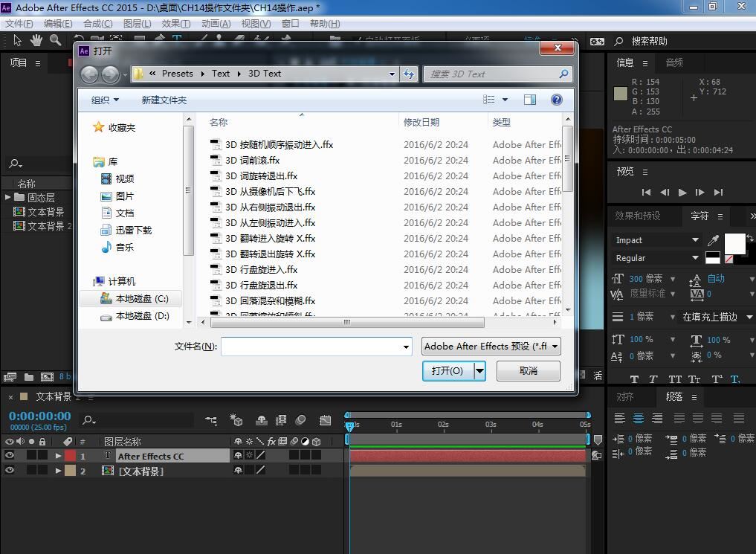Open the file type filter dropdown
The height and width of the screenshot is (554, 756).
click(491, 347)
